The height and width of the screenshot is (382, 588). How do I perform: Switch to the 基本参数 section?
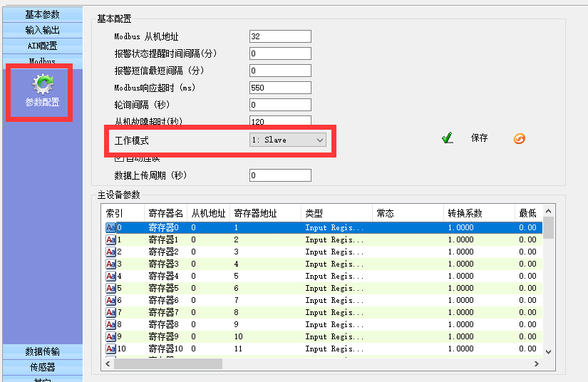coord(42,14)
